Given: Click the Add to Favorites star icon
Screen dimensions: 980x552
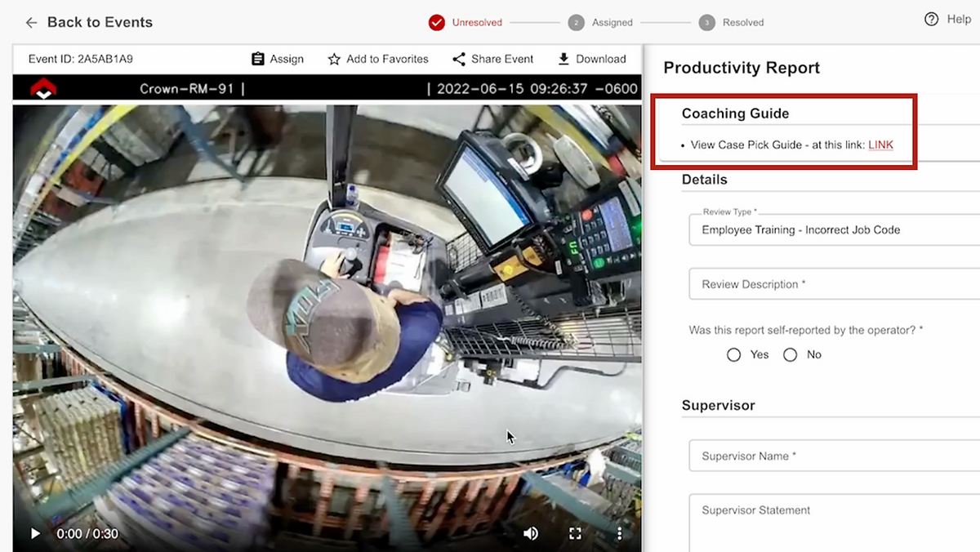Looking at the screenshot, I should (334, 59).
